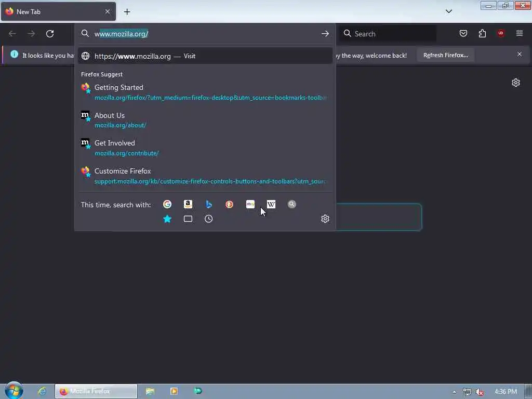The width and height of the screenshot is (532, 399).
Task: Go forward using the forward arrow
Action: tap(31, 34)
